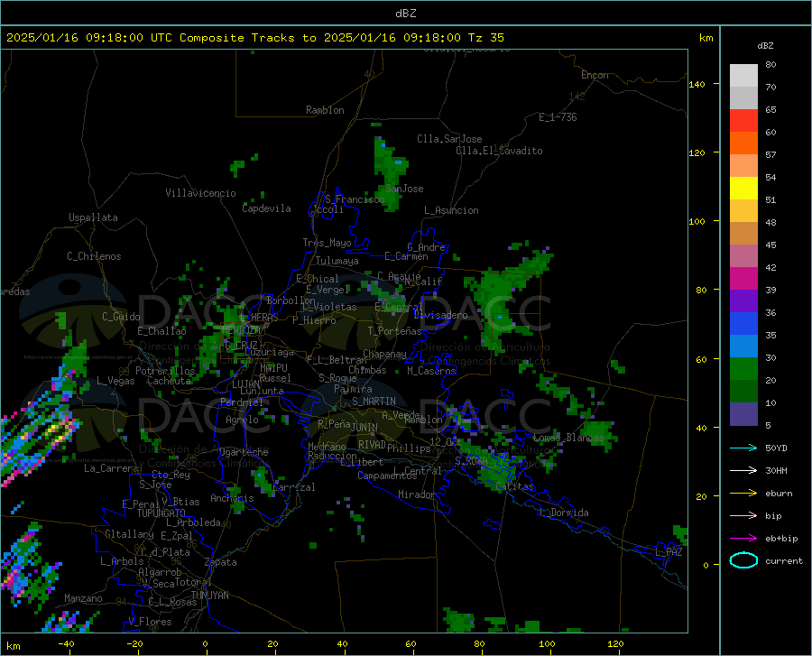812x656 pixels.
Task: Select the bright green legend swatch below 30
Action: (x=743, y=369)
